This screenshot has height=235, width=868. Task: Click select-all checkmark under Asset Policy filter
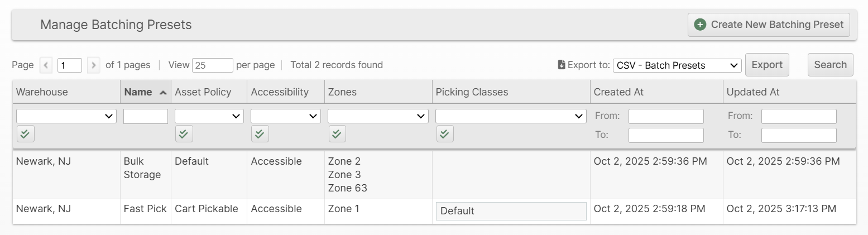click(184, 134)
